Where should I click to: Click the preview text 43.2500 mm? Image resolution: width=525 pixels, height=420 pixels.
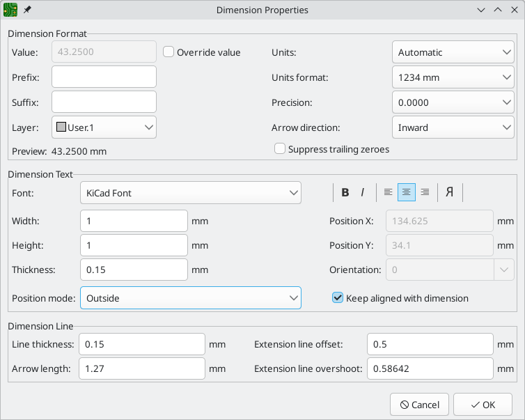tap(79, 151)
